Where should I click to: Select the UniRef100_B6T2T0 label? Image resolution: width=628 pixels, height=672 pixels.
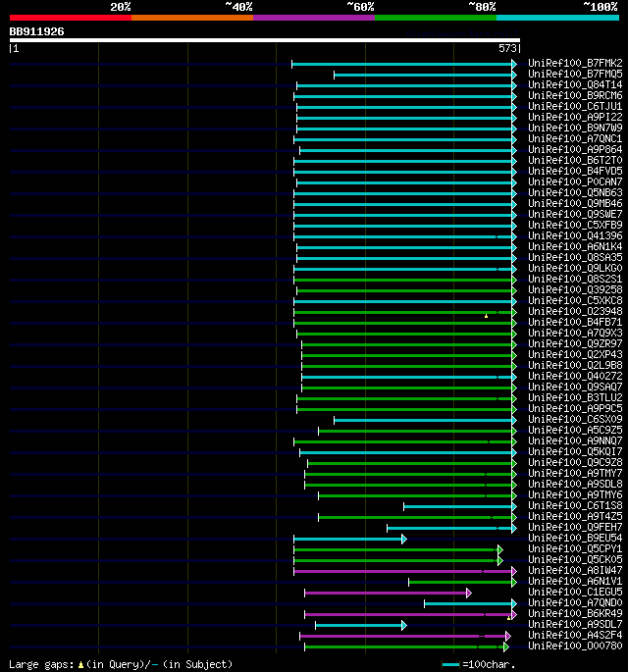click(575, 160)
